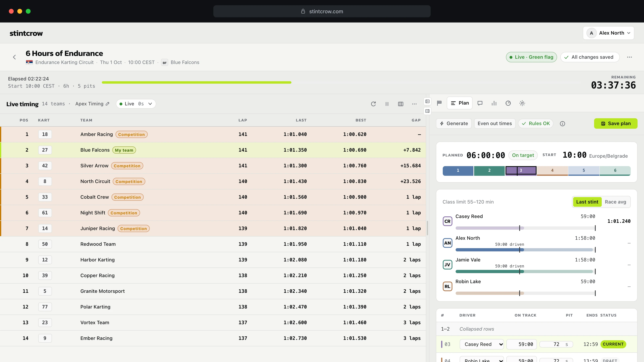Image resolution: width=644 pixels, height=362 pixels.
Task: Click the browser address bar lock icon
Action: click(x=303, y=11)
